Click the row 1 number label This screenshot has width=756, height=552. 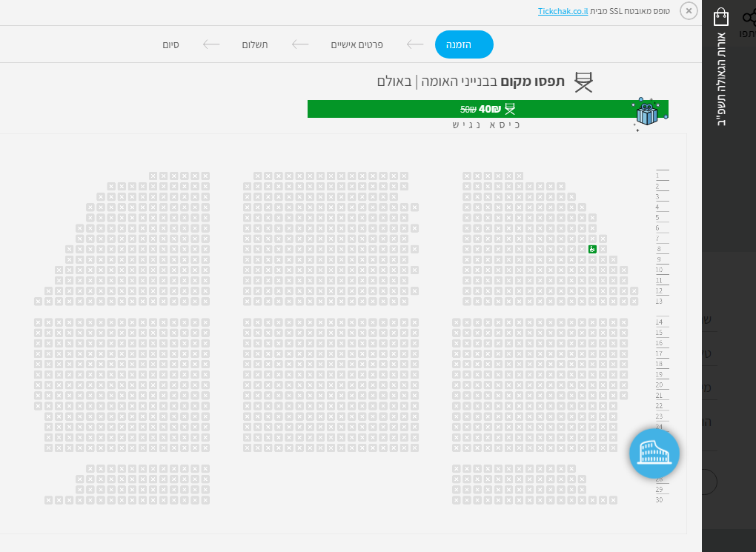tap(657, 176)
